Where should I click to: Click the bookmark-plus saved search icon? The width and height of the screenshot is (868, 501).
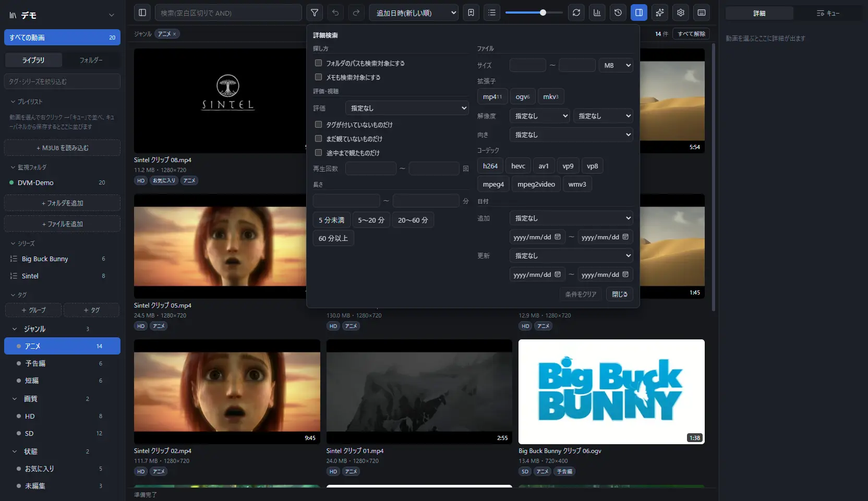(x=471, y=13)
